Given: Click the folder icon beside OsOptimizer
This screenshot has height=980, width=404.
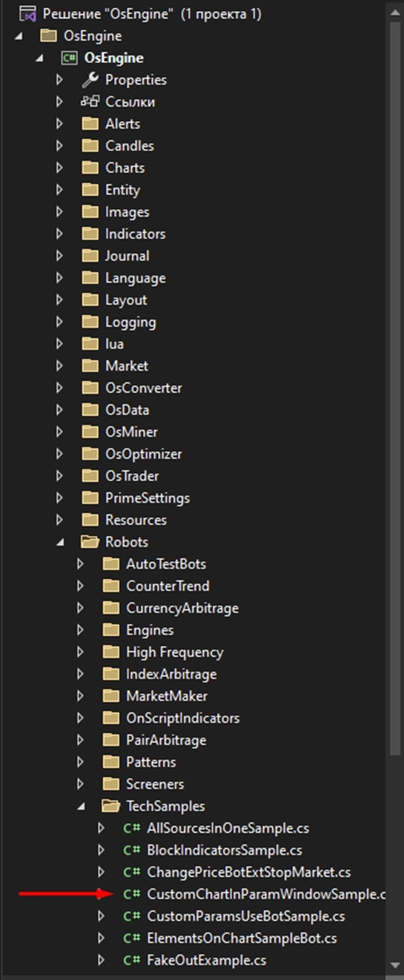Looking at the screenshot, I should [x=90, y=454].
